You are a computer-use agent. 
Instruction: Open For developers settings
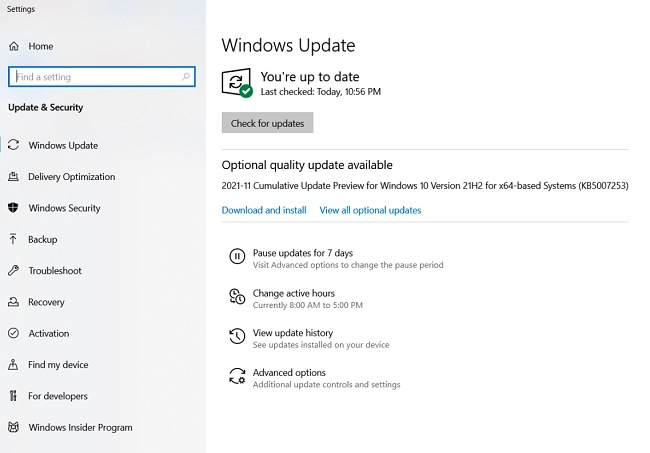pyautogui.click(x=58, y=396)
